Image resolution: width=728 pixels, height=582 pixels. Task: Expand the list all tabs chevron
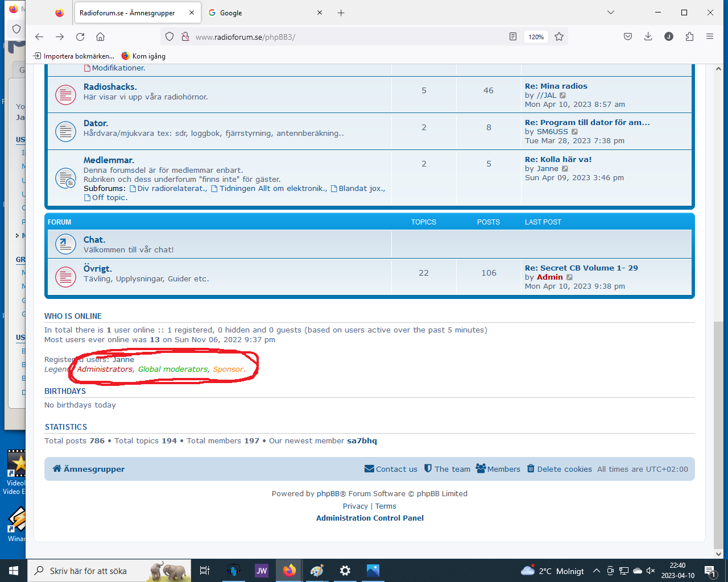pyautogui.click(x=610, y=13)
